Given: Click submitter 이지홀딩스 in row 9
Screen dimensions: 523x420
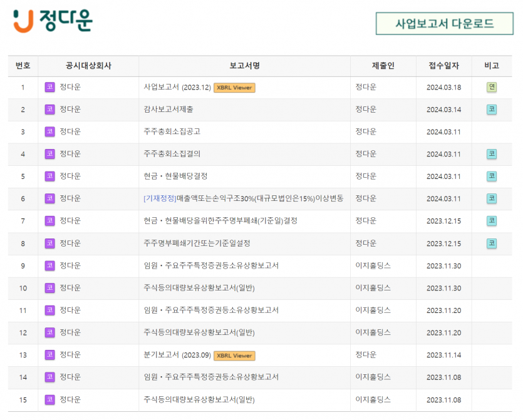Looking at the screenshot, I should [373, 265].
